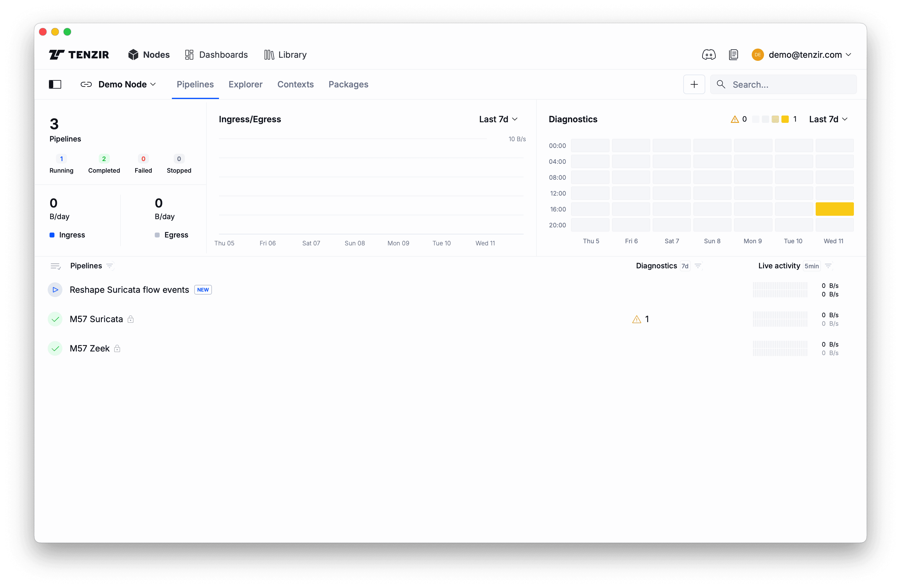Click the Tenzir logo

79,55
